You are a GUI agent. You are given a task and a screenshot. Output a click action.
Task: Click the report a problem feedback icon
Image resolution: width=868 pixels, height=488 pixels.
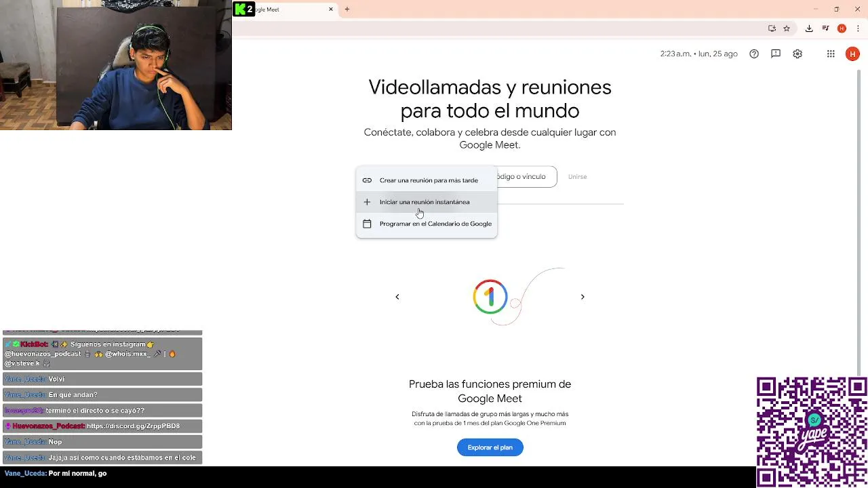[776, 54]
